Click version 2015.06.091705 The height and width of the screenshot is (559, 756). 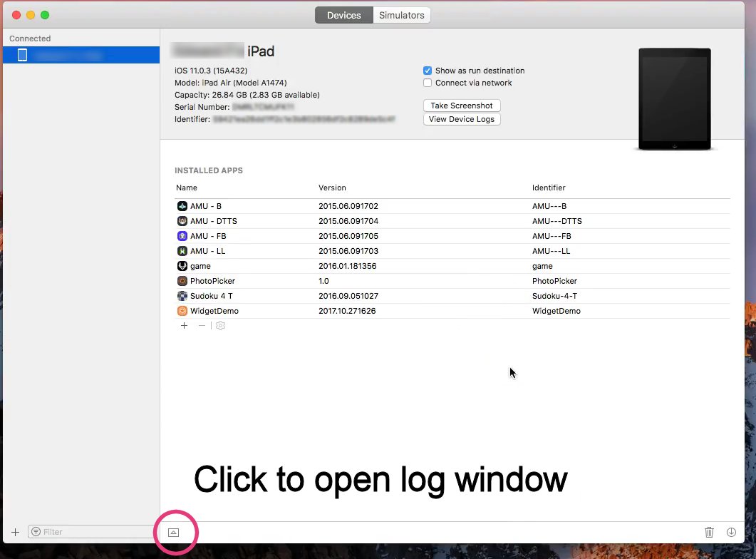click(348, 236)
